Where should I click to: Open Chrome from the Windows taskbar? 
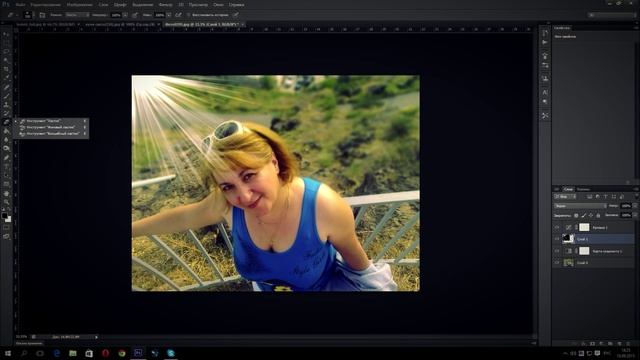point(122,353)
